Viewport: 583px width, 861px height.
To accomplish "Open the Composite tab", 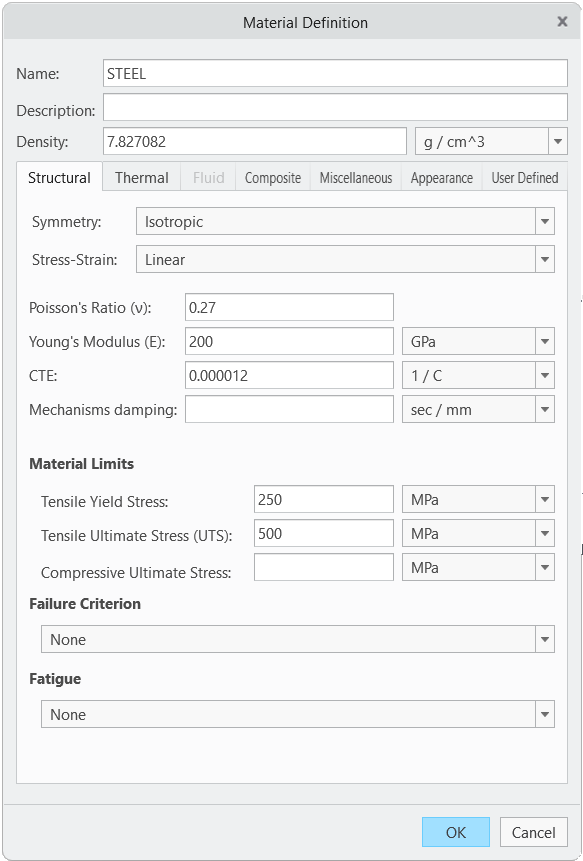I will pos(272,177).
